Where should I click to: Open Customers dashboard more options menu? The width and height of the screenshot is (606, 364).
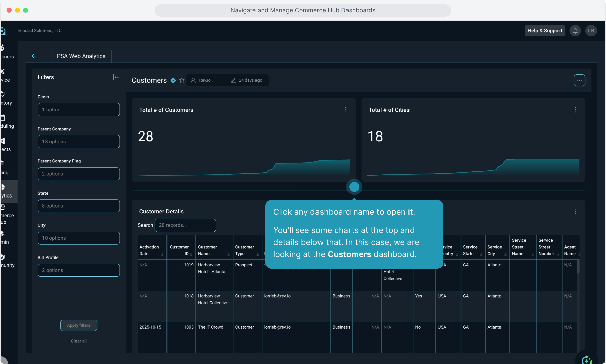coord(579,80)
